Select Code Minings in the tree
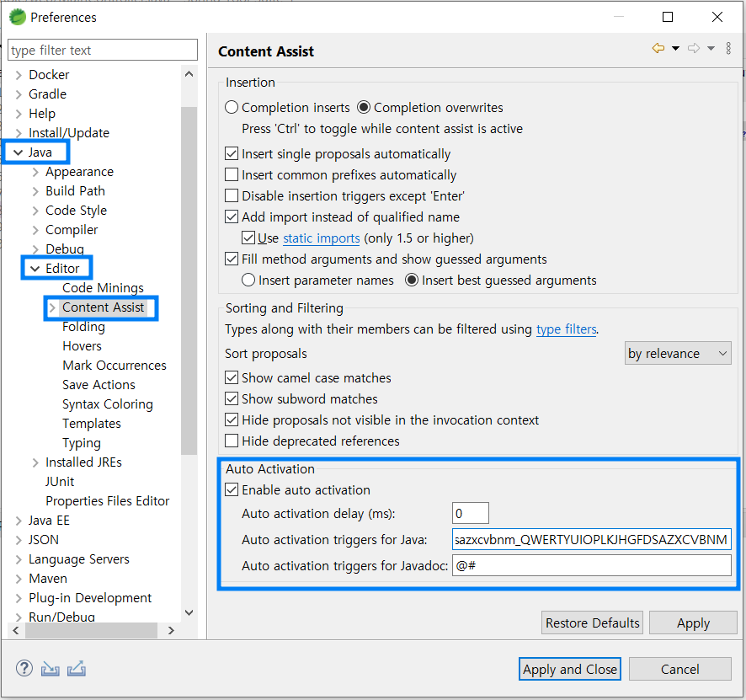The width and height of the screenshot is (746, 700). pos(103,288)
